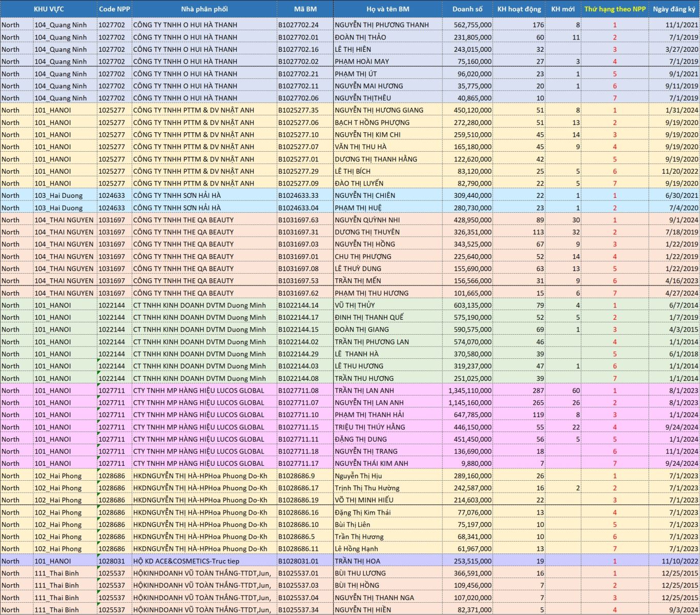Select the 'Doanh số' header cell

pyautogui.click(x=467, y=9)
